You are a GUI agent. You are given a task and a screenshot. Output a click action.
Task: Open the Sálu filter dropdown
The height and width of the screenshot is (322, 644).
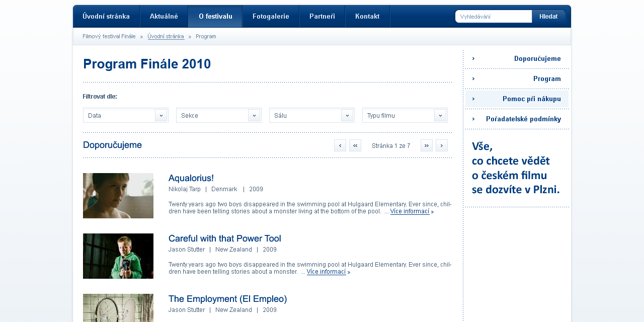pyautogui.click(x=311, y=115)
